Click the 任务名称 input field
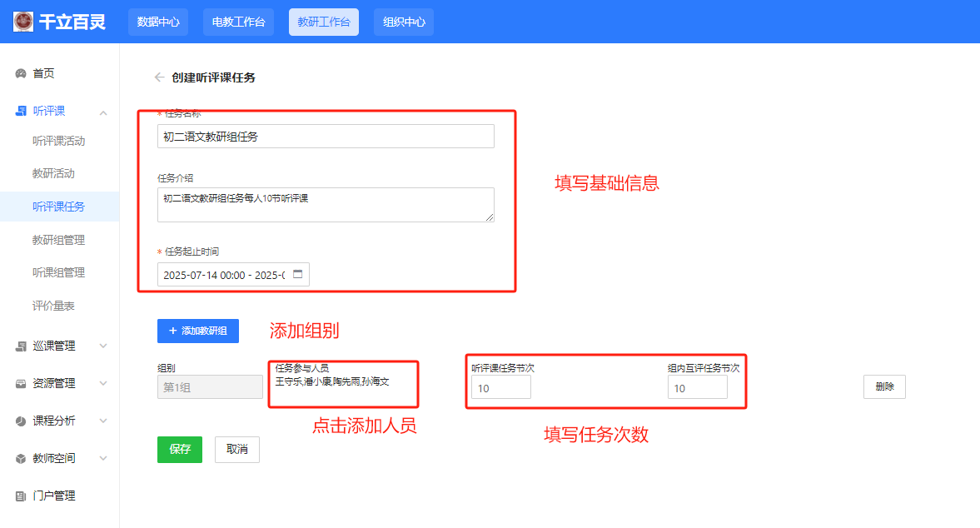Viewport: 980px width, 528px height. click(x=326, y=137)
